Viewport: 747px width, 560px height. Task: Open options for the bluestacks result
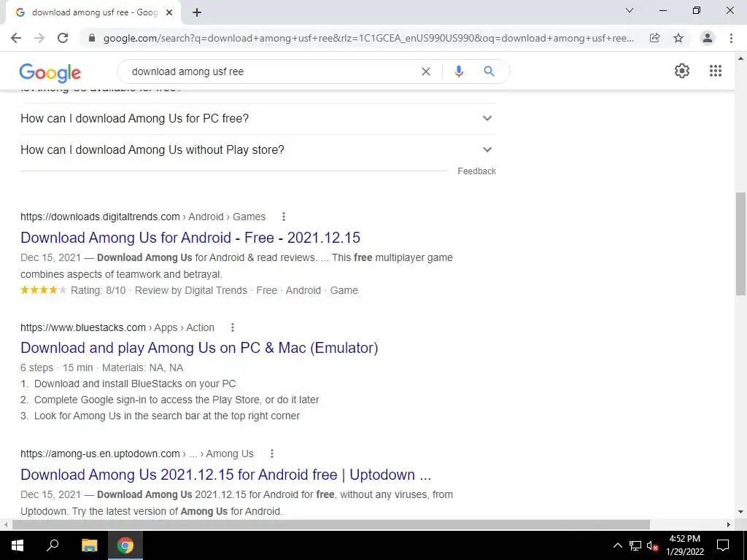233,327
